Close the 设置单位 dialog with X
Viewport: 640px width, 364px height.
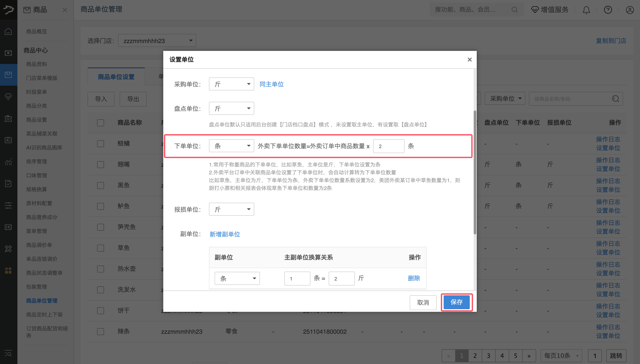(469, 60)
